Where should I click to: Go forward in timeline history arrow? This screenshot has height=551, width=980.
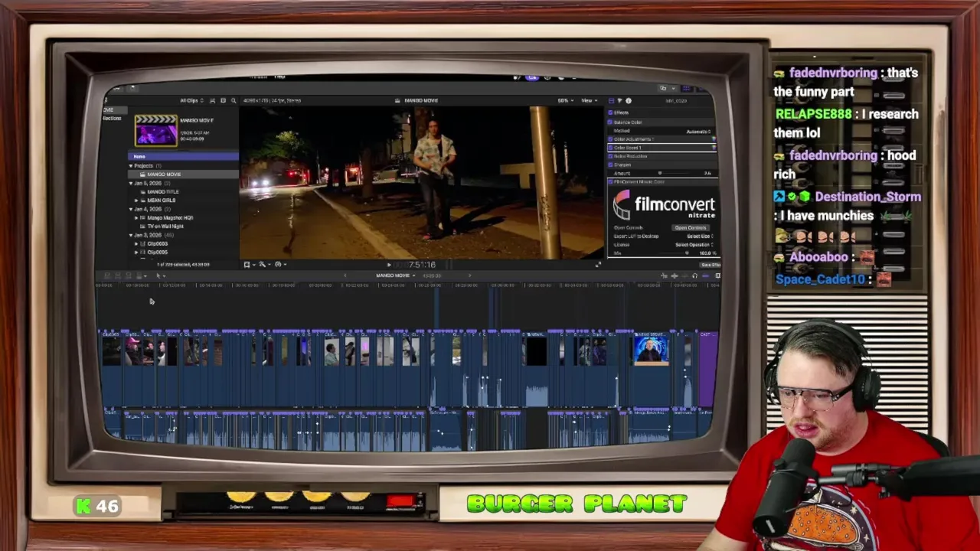[469, 275]
